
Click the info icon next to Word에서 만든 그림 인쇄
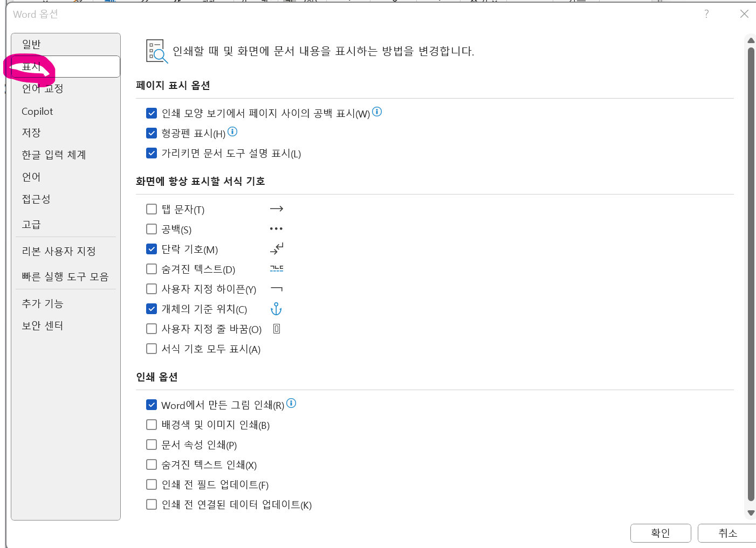pos(291,403)
